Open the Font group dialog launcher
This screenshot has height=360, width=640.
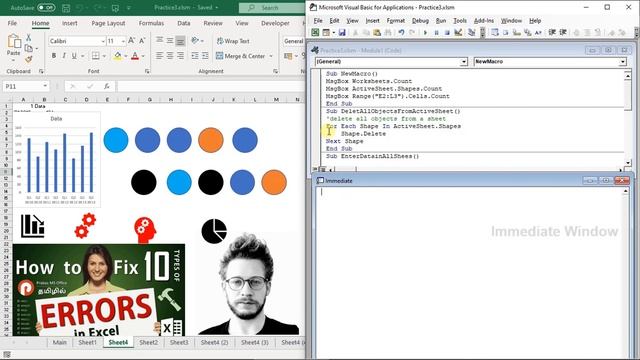click(147, 71)
